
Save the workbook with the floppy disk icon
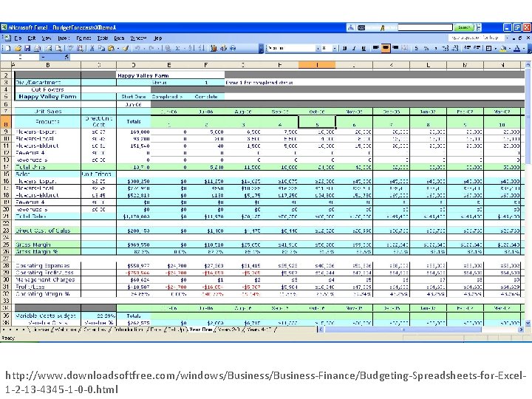coord(27,49)
